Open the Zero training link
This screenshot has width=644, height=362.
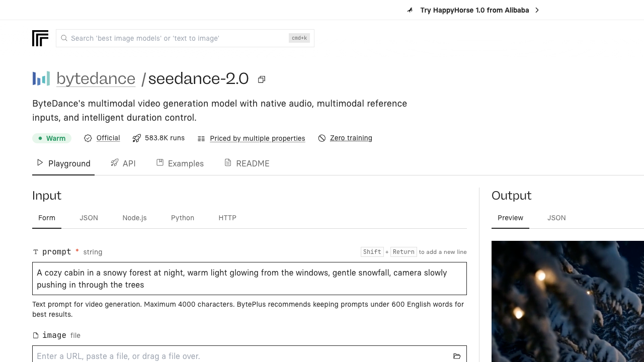pyautogui.click(x=351, y=138)
